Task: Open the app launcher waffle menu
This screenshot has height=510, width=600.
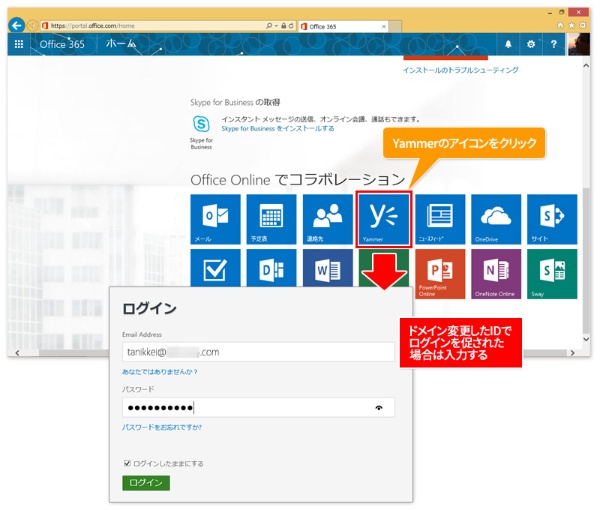Action: click(x=19, y=44)
